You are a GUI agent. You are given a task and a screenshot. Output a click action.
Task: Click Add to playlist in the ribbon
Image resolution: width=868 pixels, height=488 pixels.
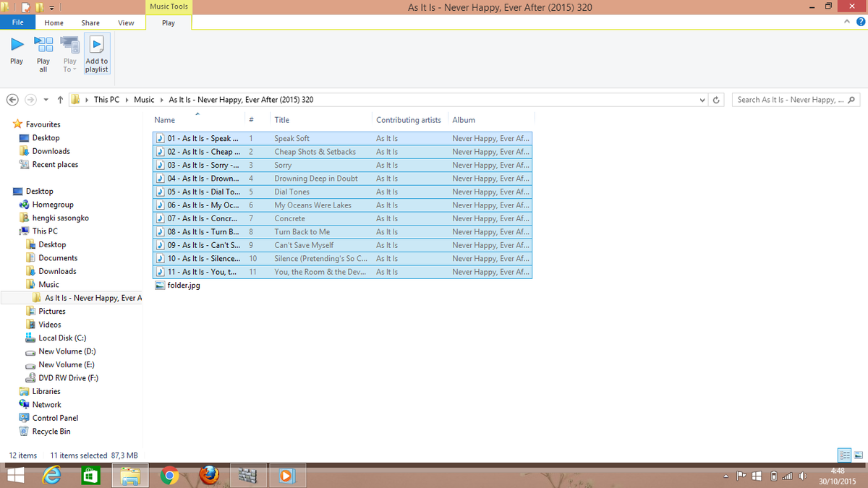pyautogui.click(x=97, y=53)
